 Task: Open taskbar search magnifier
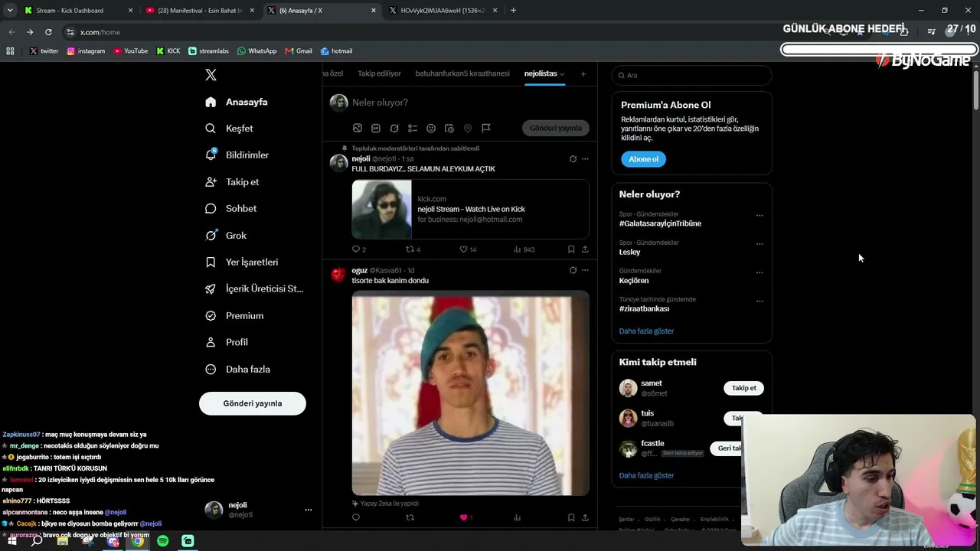point(37,541)
